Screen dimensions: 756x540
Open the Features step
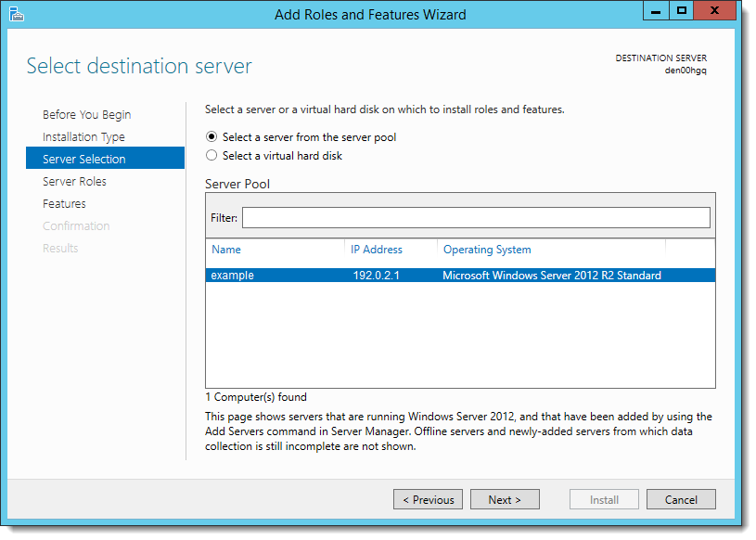click(x=64, y=204)
